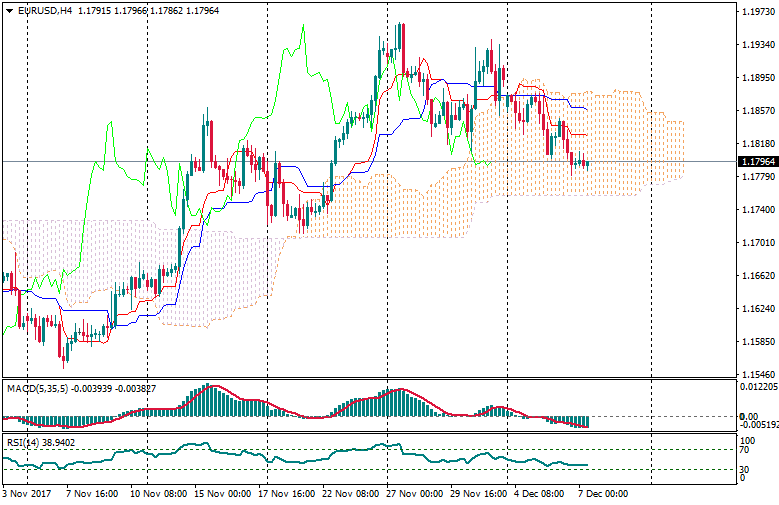Click the 1.18570 price scale label
This screenshot has height=505, width=779.
pos(755,111)
